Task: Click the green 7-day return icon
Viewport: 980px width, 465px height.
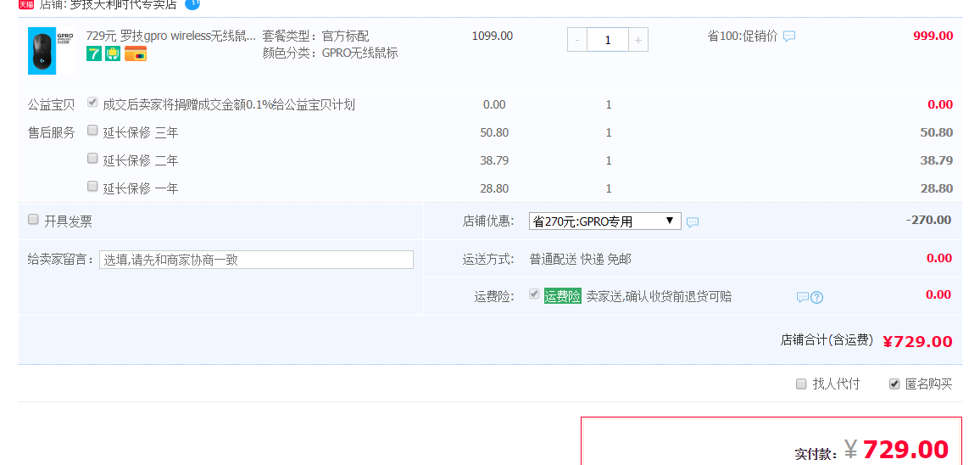Action: 94,53
